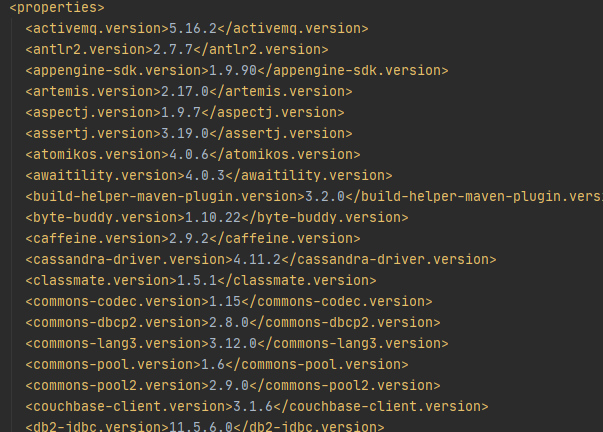Click atomikos.version value 4.0.6
The width and height of the screenshot is (603, 432).
189,154
